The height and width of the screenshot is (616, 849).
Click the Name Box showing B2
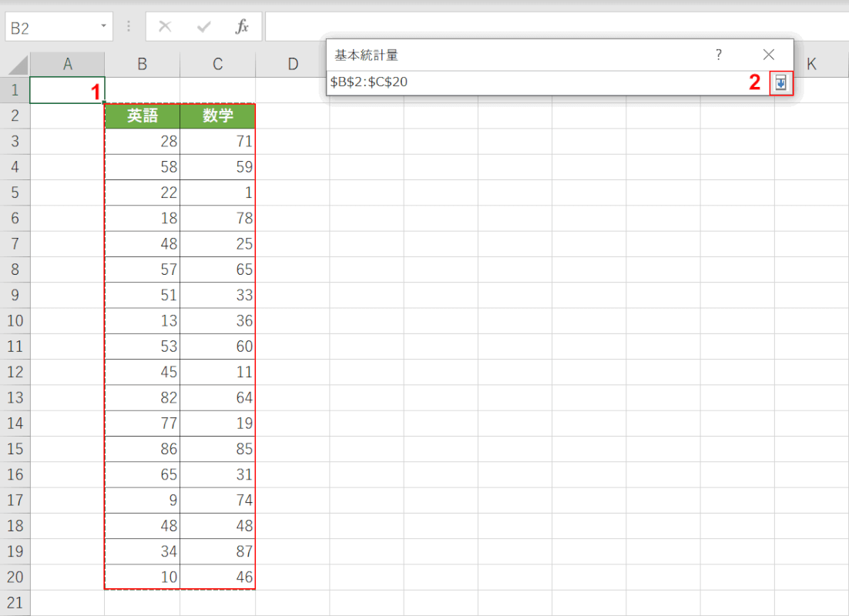coord(50,27)
